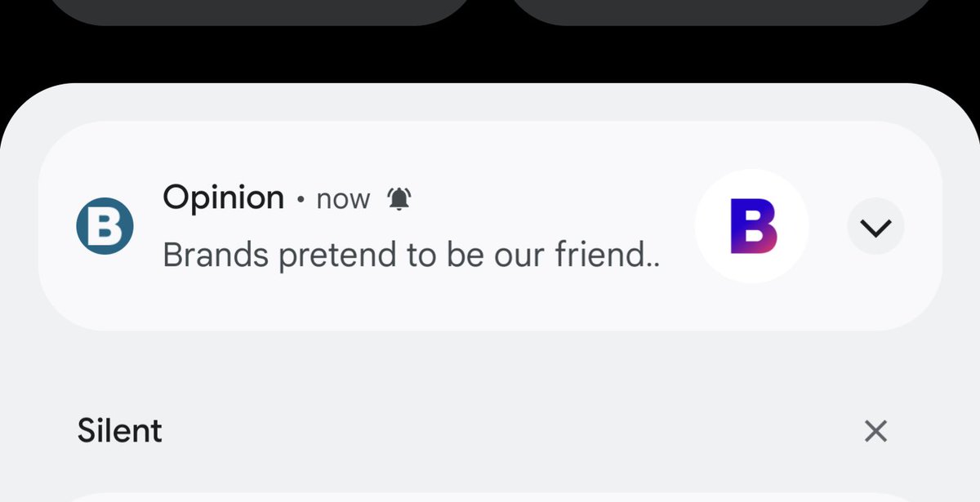This screenshot has height=502, width=980.
Task: Tap the blue circular B app icon
Action: (105, 226)
